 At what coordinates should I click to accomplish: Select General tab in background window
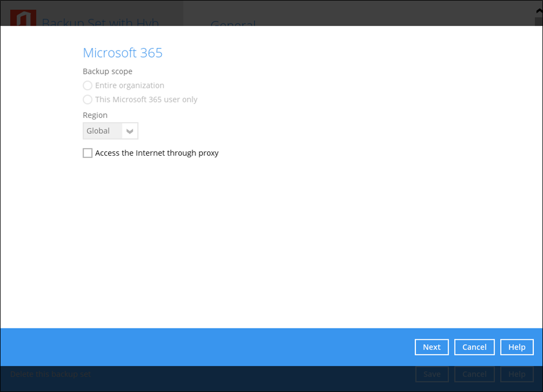point(233,23)
